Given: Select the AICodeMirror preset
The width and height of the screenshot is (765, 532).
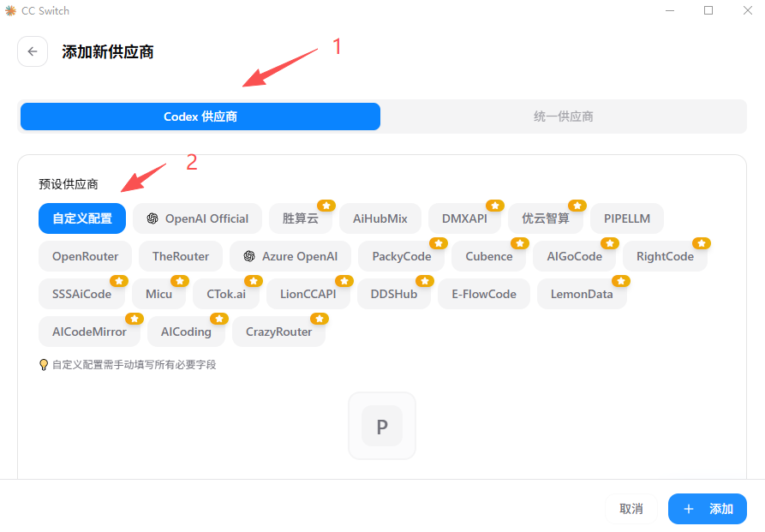Looking at the screenshot, I should [x=89, y=332].
